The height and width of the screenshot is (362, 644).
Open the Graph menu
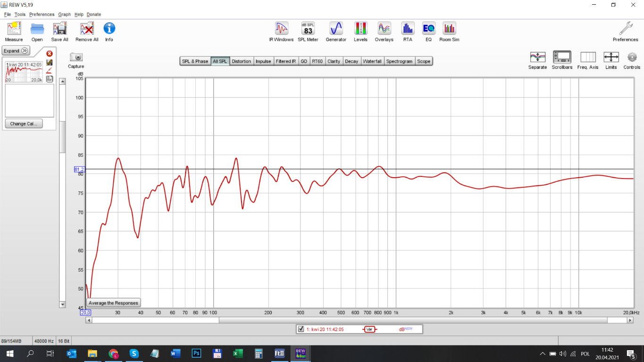[x=65, y=15]
